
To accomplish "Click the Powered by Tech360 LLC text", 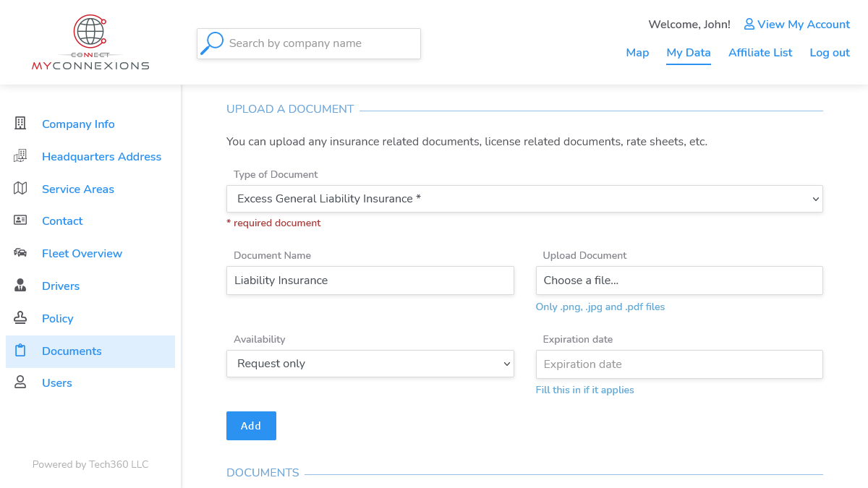I will coord(90,464).
